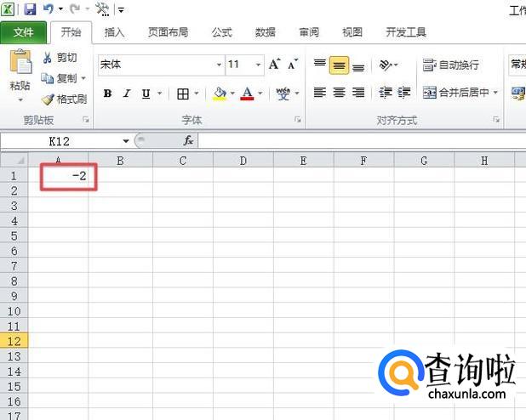Toggle bold formatting
Viewport: 526px width, 420px height.
(107, 94)
